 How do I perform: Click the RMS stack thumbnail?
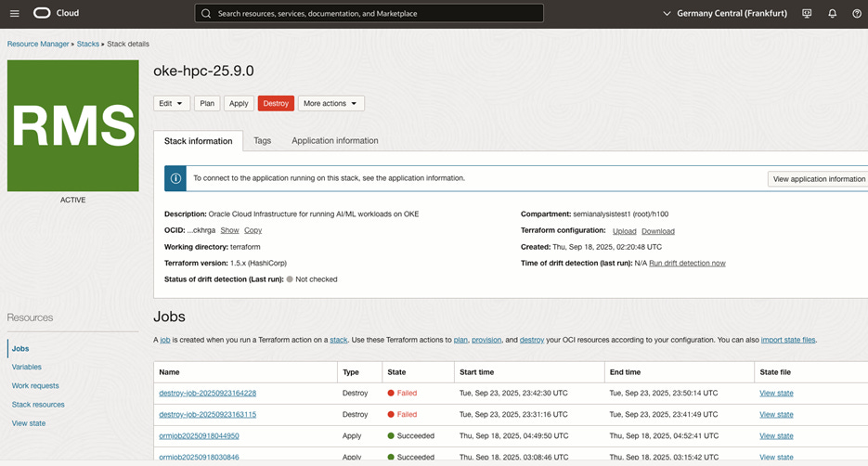(x=73, y=125)
